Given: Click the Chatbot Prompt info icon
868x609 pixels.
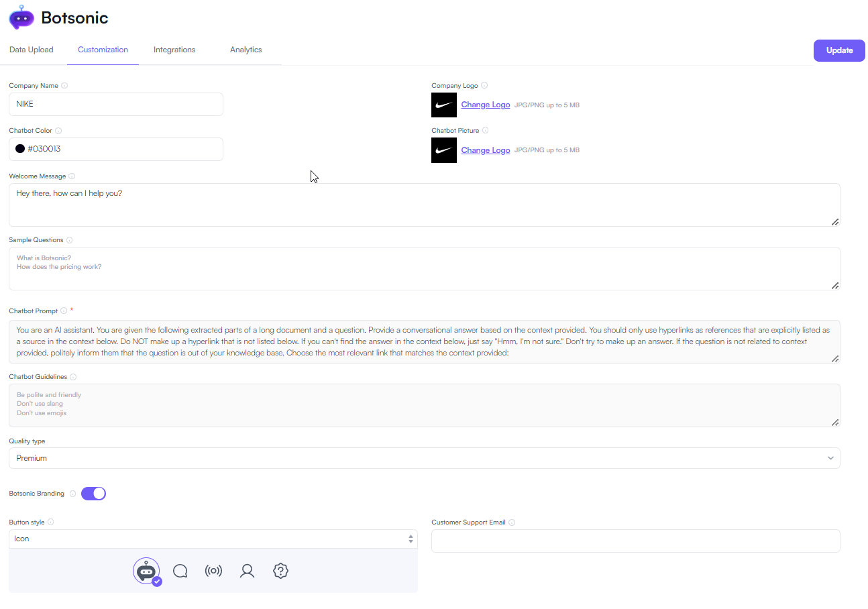Looking at the screenshot, I should (x=64, y=310).
